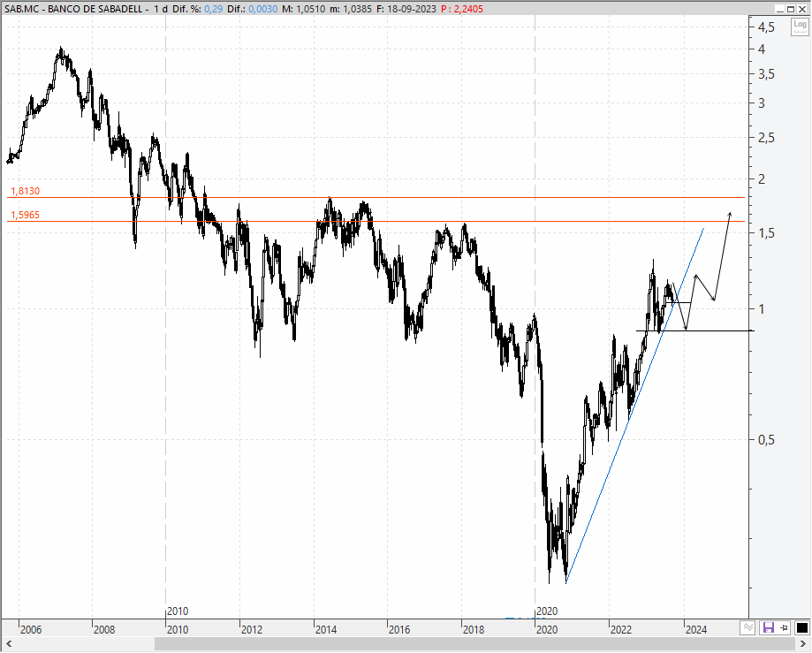812x653 pixels.
Task: Click the date 18-09-2023 in header
Action: pos(411,9)
